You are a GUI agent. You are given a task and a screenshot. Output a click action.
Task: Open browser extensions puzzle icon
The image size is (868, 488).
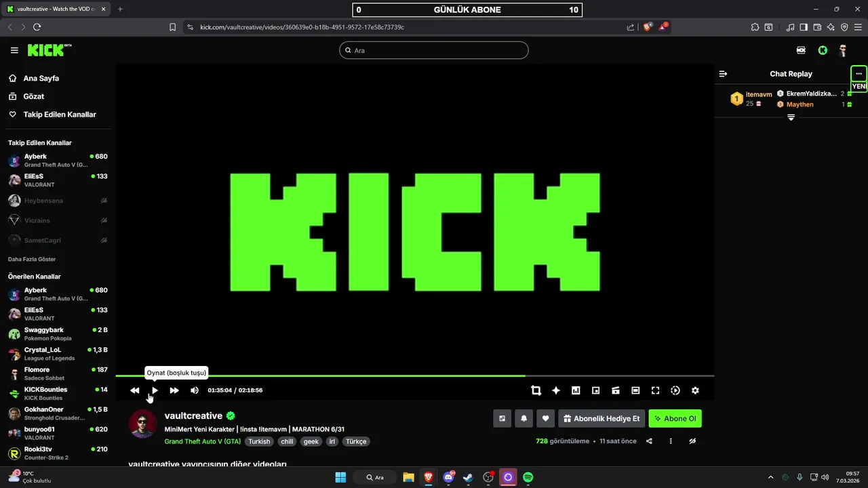click(x=755, y=27)
